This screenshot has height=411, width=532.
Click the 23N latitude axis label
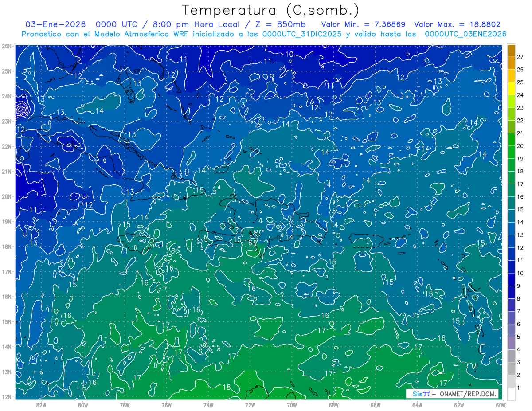6,121
